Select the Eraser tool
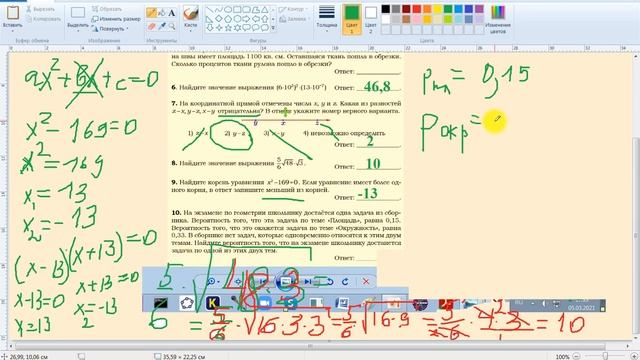Screen dimensions: 640x360 tap(151, 27)
